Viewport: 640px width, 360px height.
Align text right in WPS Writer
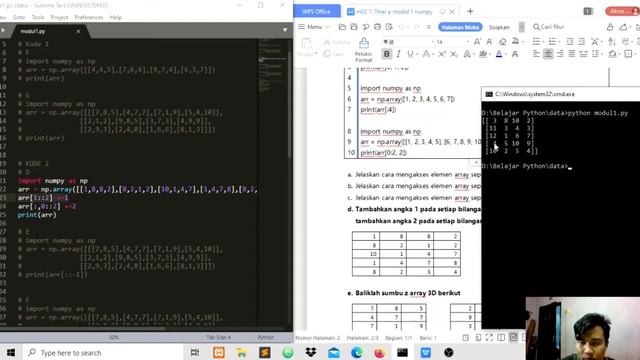click(560, 54)
